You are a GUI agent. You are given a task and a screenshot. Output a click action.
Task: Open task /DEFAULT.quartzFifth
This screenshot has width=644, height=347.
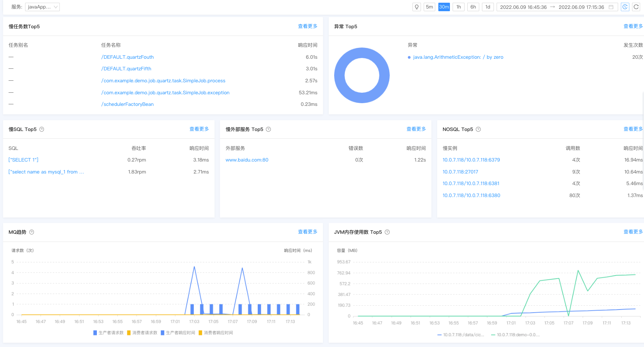[x=126, y=69]
